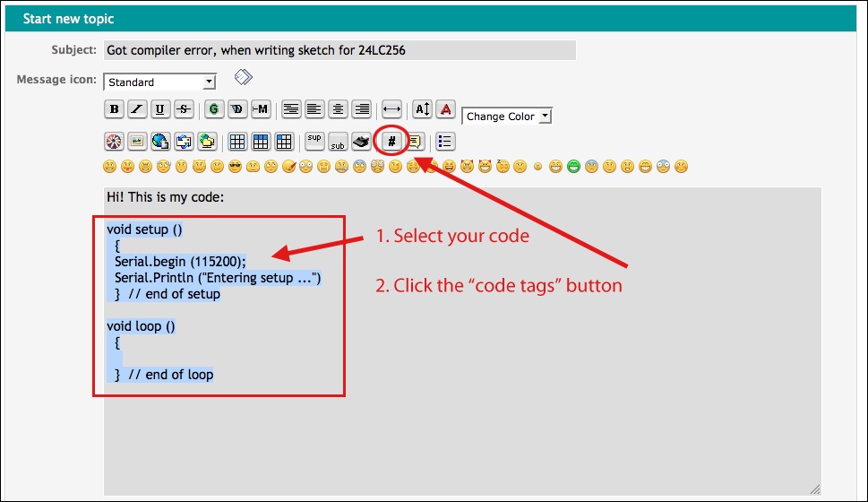Insert the green grinning emoticon
Image resolution: width=868 pixels, height=502 pixels.
point(573,166)
